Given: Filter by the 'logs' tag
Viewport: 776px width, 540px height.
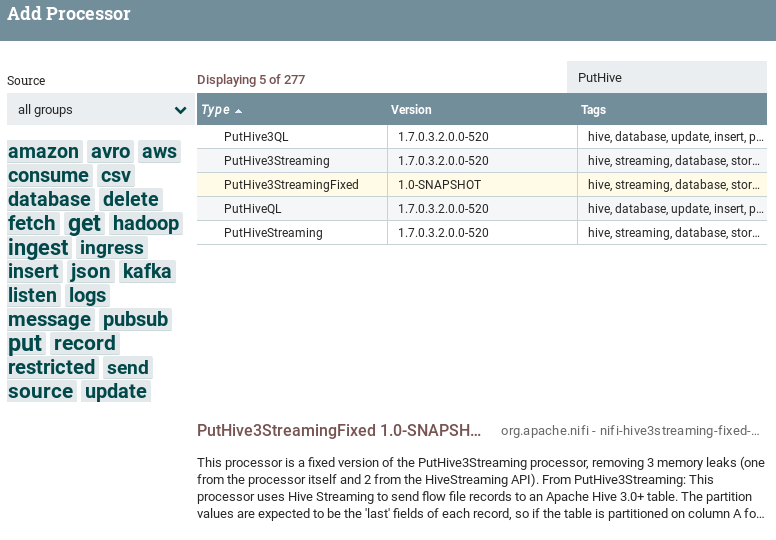Looking at the screenshot, I should click(x=87, y=295).
